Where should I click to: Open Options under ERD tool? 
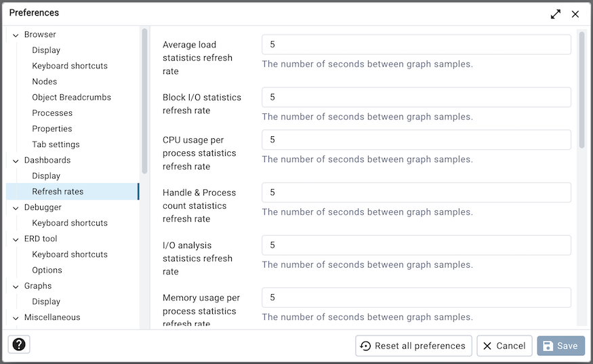(47, 270)
